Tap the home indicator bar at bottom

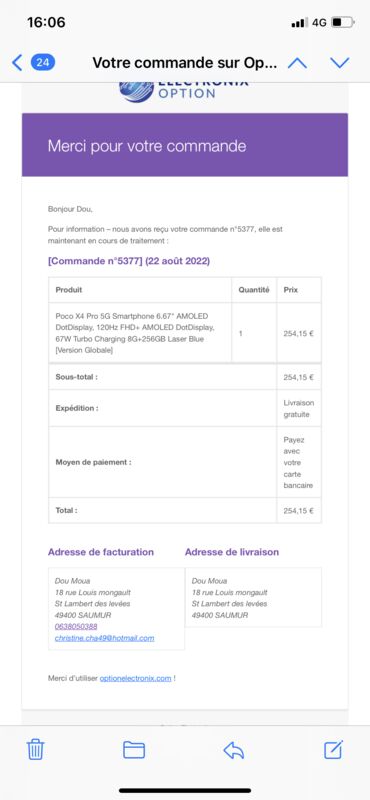(x=185, y=790)
